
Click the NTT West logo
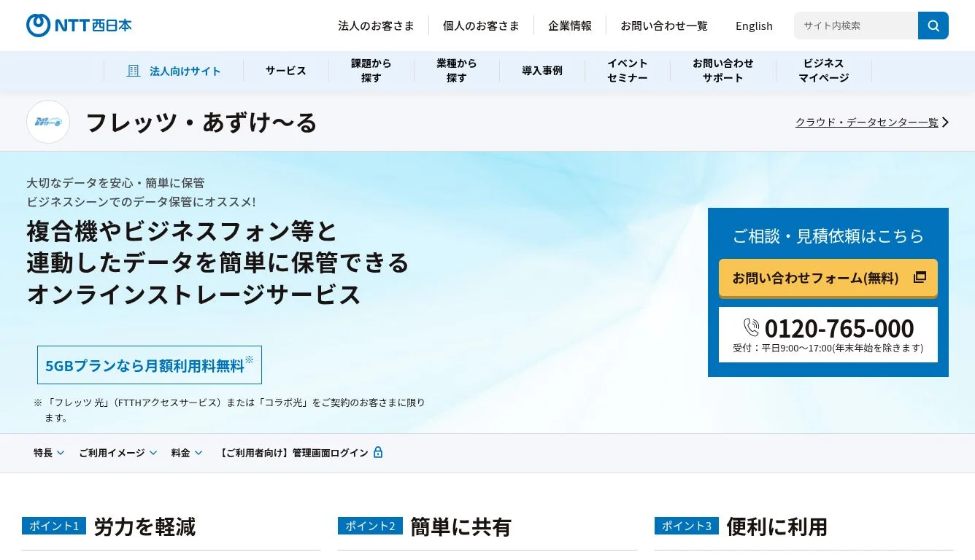point(79,26)
